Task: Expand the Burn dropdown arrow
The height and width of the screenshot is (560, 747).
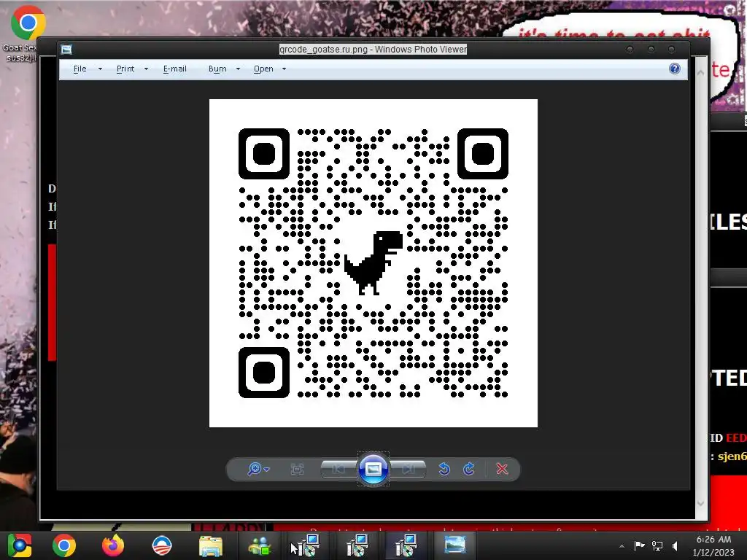Action: click(239, 69)
